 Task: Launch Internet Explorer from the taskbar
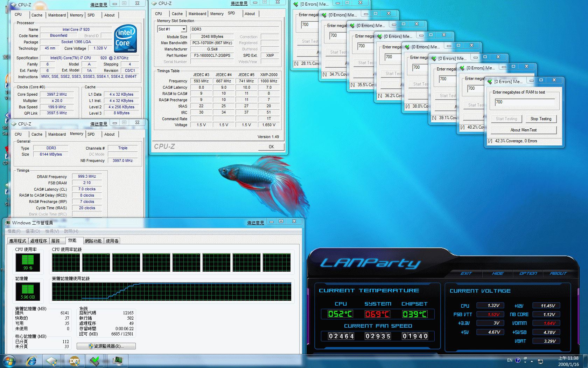point(31,361)
